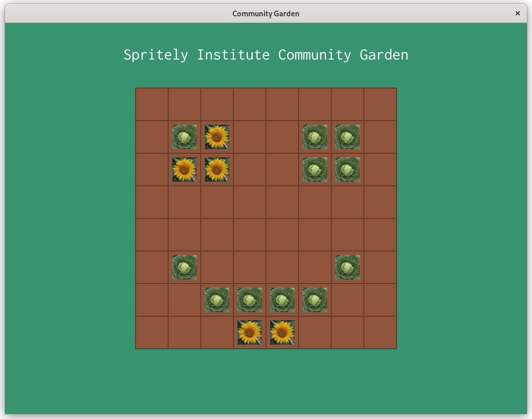This screenshot has height=419, width=532.
Task: Click the lone cabbage in sixth row, second column
Action: [184, 267]
